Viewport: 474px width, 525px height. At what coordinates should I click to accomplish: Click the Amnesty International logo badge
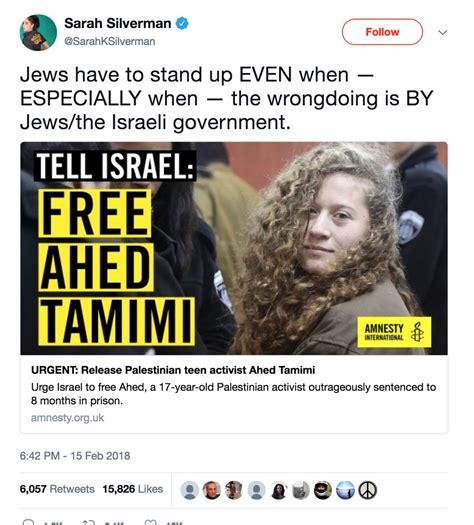(x=394, y=332)
